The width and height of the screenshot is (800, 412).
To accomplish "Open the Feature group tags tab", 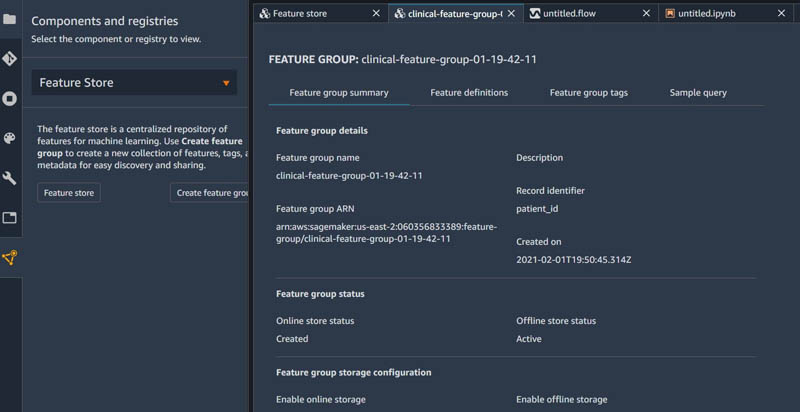I will tap(588, 93).
